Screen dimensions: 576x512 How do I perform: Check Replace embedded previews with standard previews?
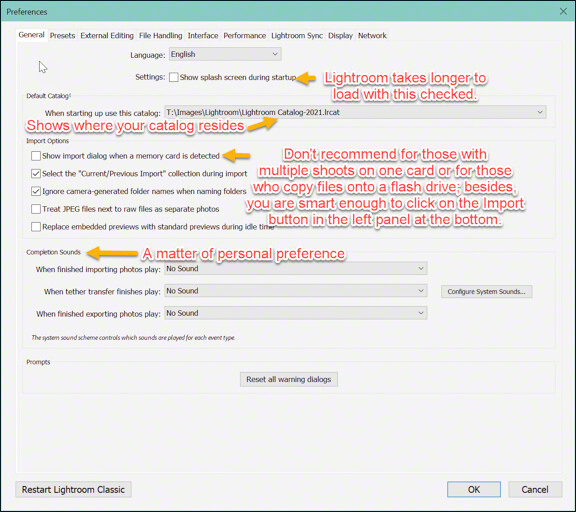tap(36, 227)
